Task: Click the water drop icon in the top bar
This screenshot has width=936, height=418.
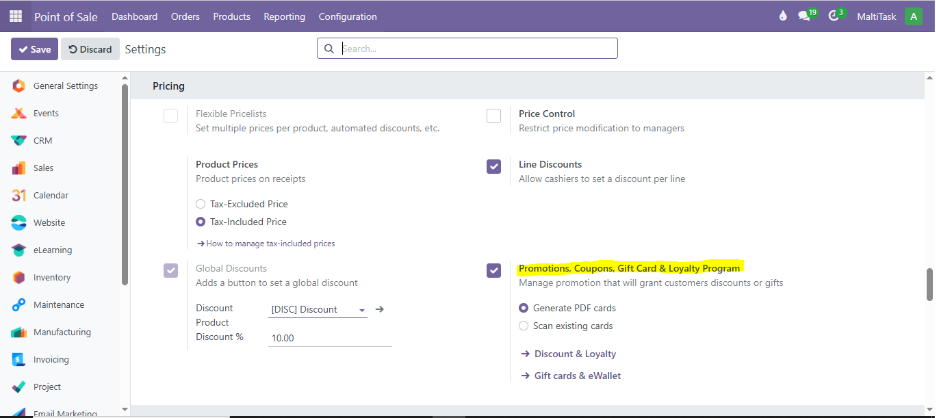Action: pyautogui.click(x=782, y=17)
